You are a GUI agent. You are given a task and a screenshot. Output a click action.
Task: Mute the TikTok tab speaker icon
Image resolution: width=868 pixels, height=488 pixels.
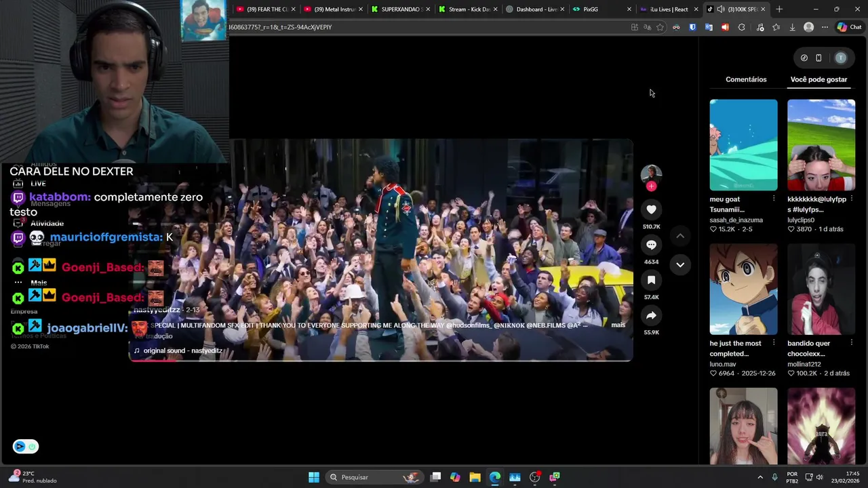click(x=720, y=9)
